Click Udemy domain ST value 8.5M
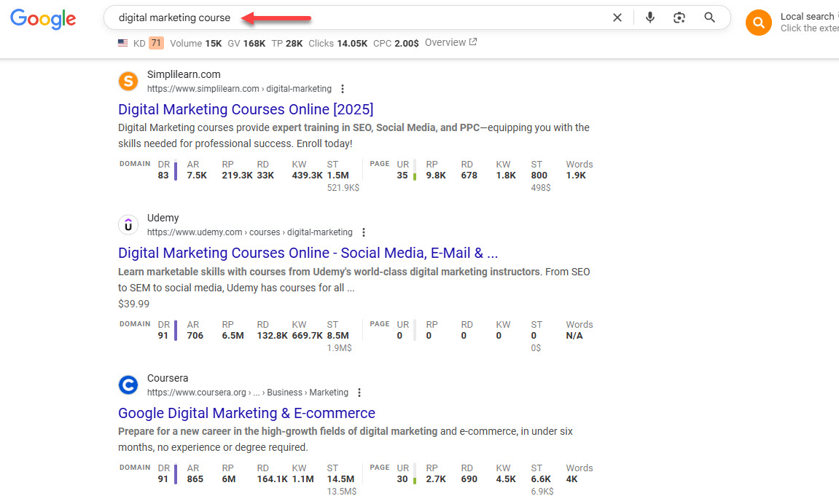This screenshot has width=839, height=504. (x=337, y=336)
